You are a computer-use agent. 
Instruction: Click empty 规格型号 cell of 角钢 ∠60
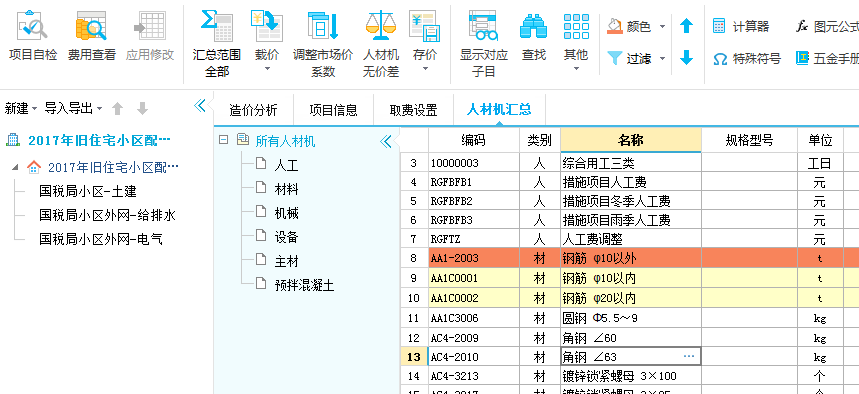(749, 338)
